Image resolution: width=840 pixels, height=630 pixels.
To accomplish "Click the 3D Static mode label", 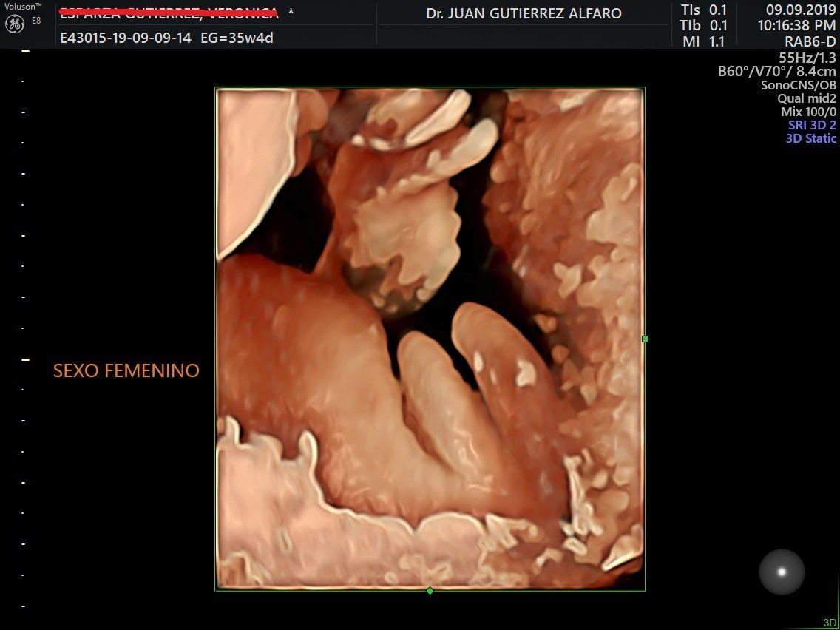I will pyautogui.click(x=811, y=138).
